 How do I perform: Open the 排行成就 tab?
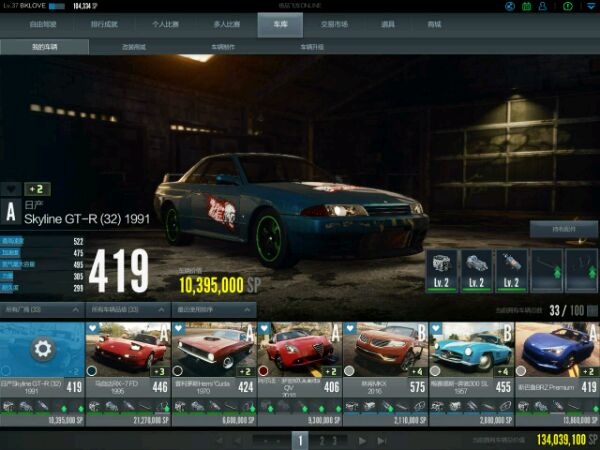pos(104,24)
